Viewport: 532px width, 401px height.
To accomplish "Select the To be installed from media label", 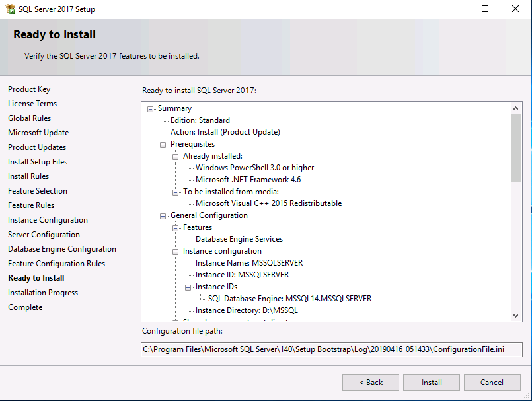I will point(231,192).
